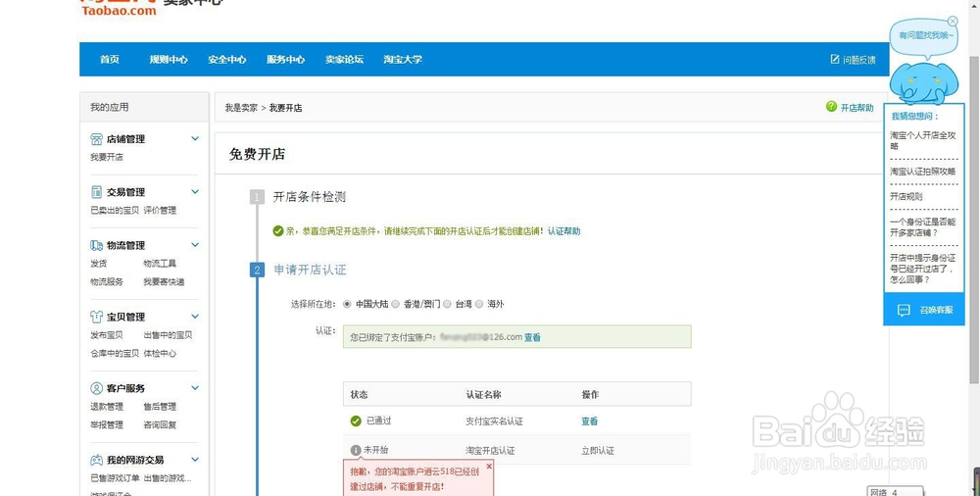Open 我要寄快递 in the sidebar

164,281
